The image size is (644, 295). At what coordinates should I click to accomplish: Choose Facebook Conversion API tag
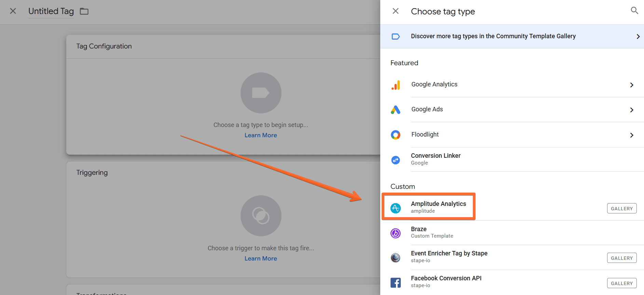coord(512,283)
